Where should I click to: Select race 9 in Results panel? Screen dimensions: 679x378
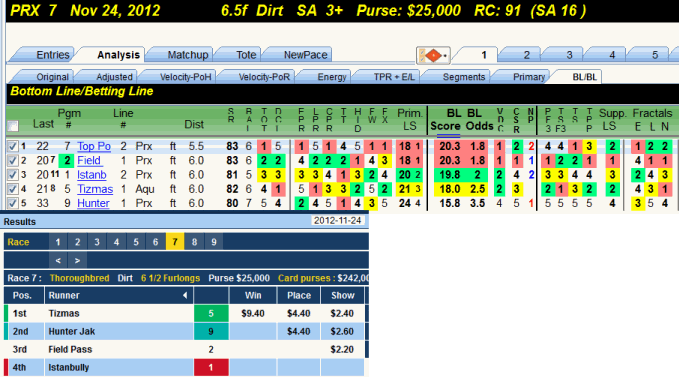pyautogui.click(x=214, y=242)
